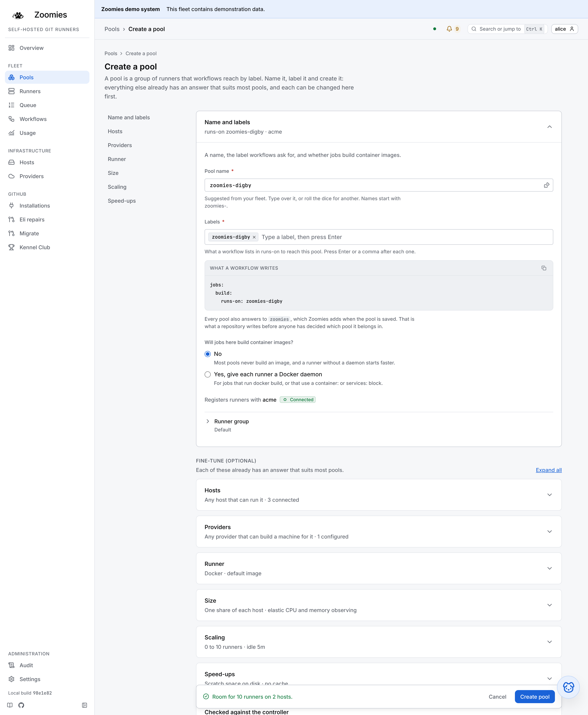The width and height of the screenshot is (588, 715).
Task: Open Workflows from the sidebar
Action: [x=47, y=119]
